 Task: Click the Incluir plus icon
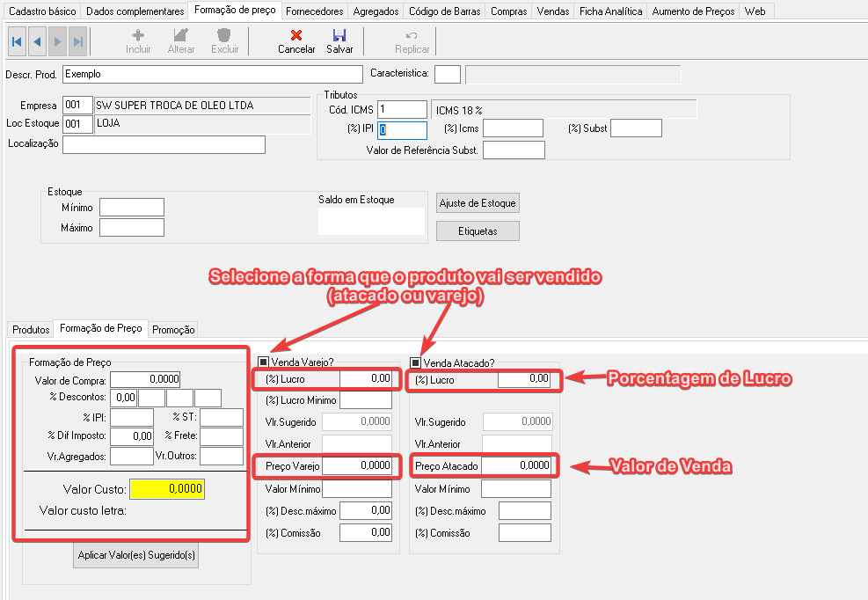pos(138,36)
